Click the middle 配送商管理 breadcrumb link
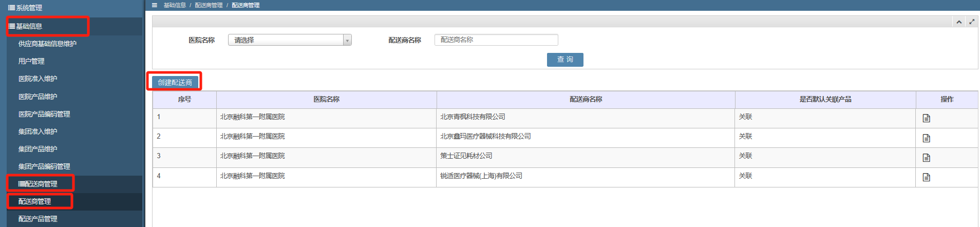980x227 pixels. [x=209, y=5]
